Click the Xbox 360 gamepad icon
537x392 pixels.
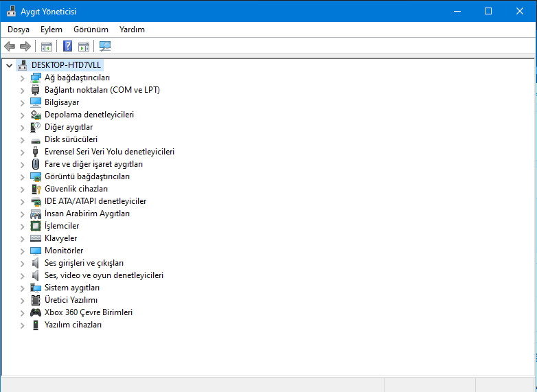click(x=36, y=312)
